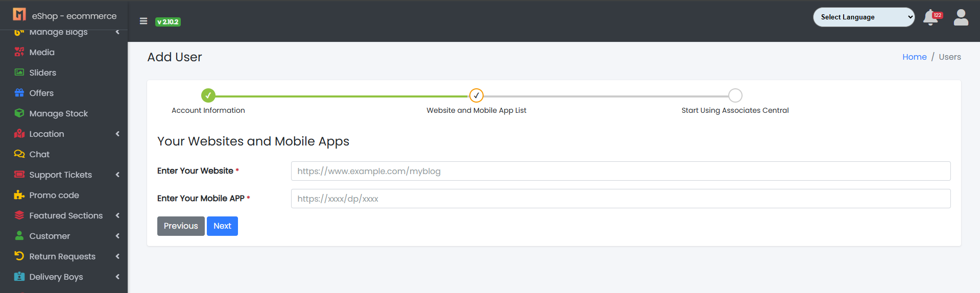The width and height of the screenshot is (980, 293).
Task: Click the Offers gift icon
Action: (19, 92)
